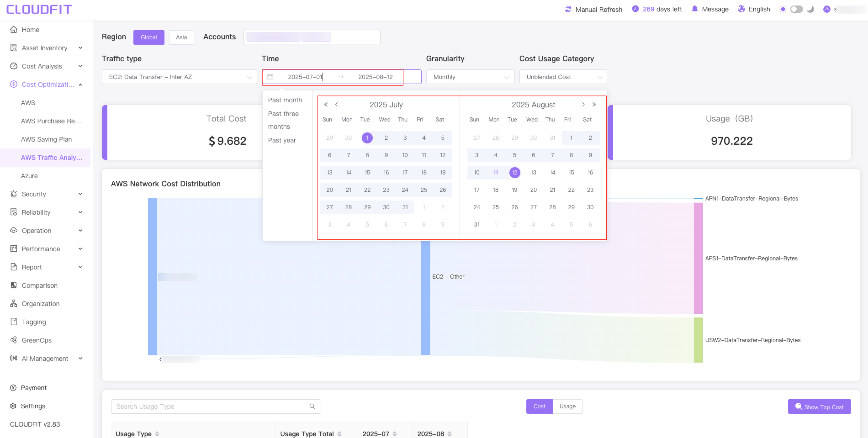
Task: Open the Unblended Cost dropdown
Action: click(x=564, y=77)
